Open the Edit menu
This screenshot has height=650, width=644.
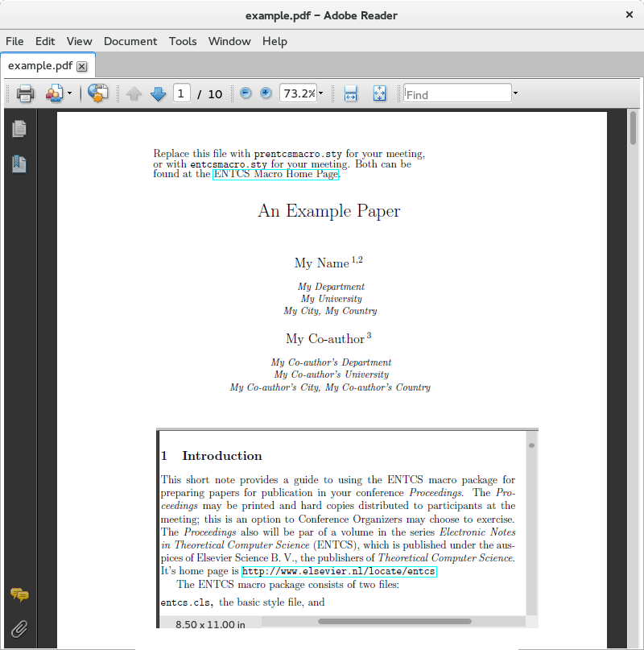click(x=45, y=41)
